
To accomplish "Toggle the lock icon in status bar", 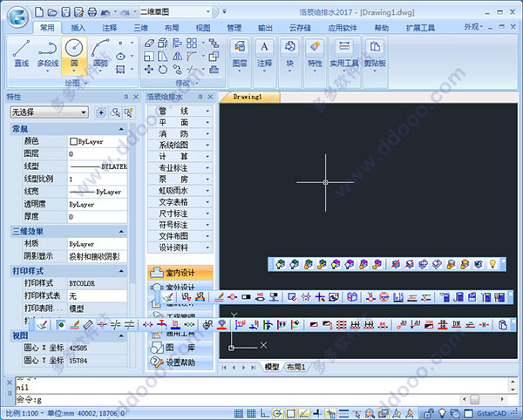I will pos(429,413).
